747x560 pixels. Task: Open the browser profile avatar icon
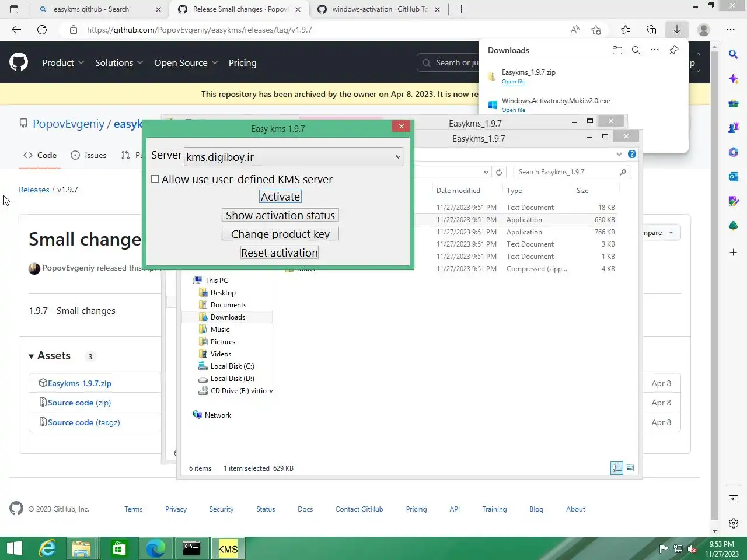point(704,30)
